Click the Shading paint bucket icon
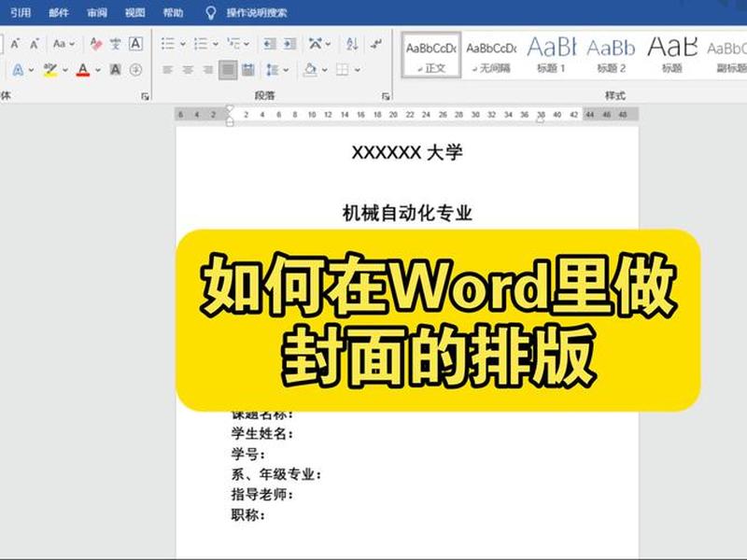Image resolution: width=747 pixels, height=560 pixels. click(310, 70)
